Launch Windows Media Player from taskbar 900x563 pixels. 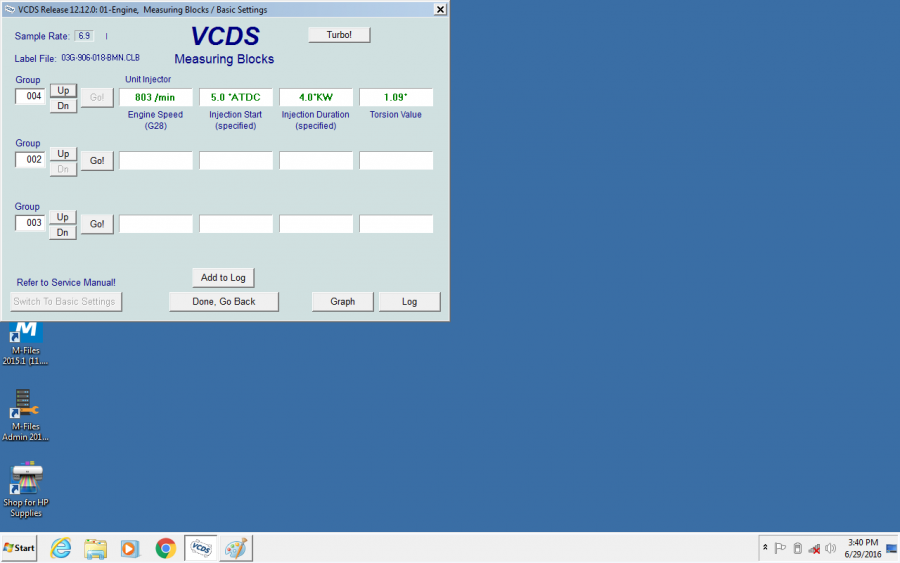click(x=130, y=548)
